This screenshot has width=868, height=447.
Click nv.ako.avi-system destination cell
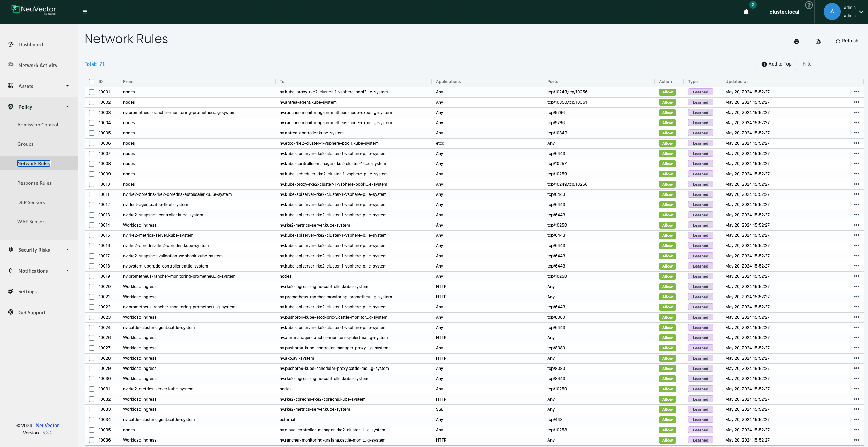coord(297,358)
